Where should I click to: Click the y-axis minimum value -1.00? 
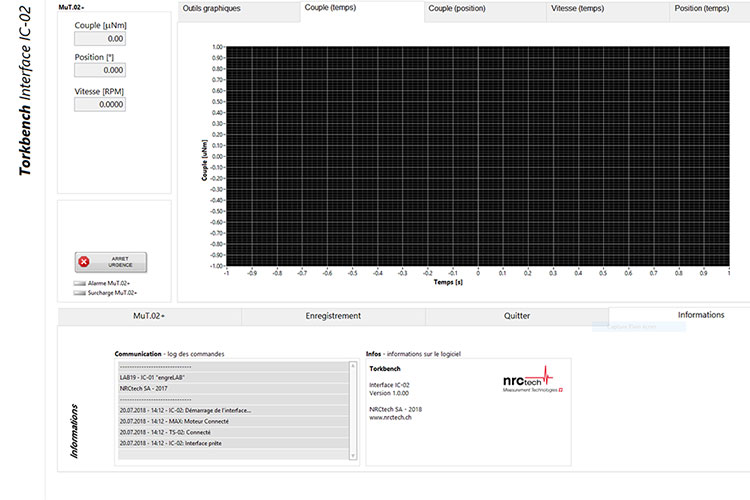pos(216,266)
